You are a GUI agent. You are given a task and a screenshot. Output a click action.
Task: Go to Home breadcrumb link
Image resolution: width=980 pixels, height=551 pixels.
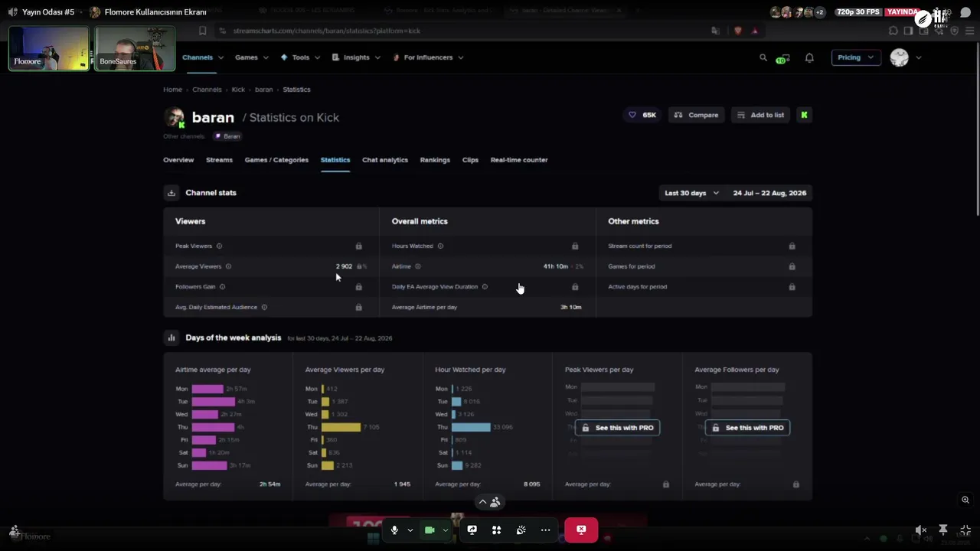pyautogui.click(x=172, y=90)
